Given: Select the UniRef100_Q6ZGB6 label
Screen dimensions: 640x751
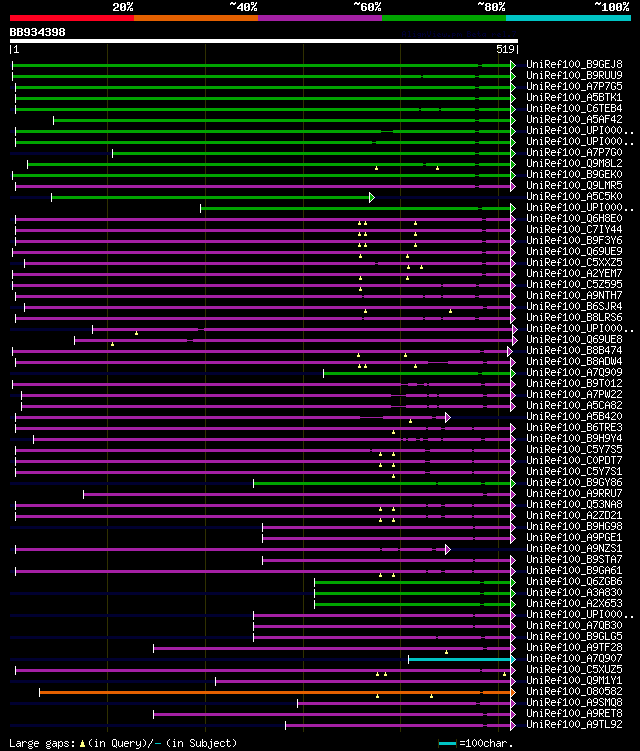Looking at the screenshot, I should (x=574, y=582).
